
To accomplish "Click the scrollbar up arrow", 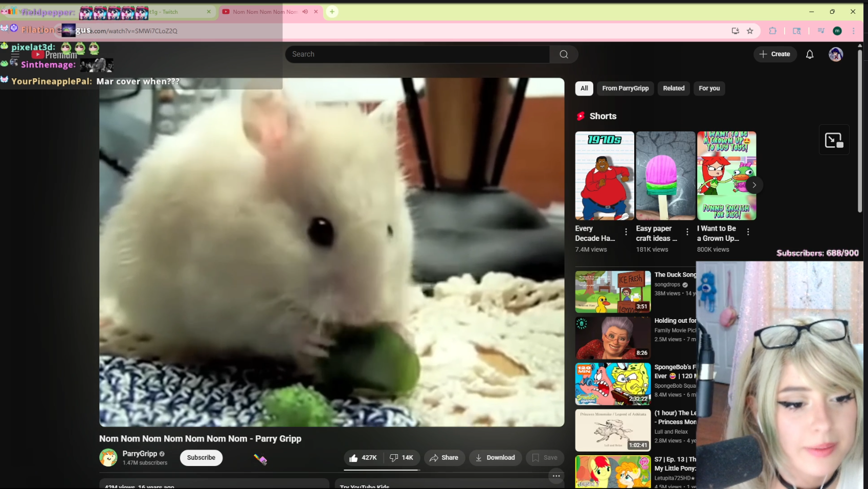I will coord(860,46).
